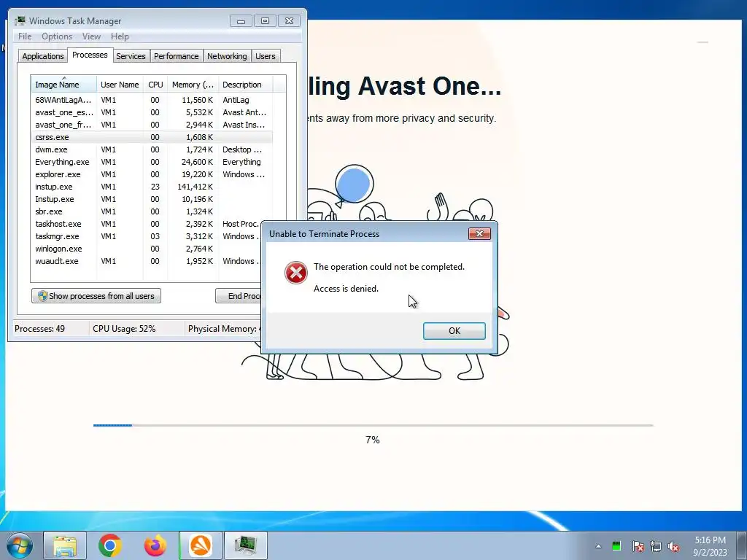Select capitalized Instup.exe using 10,196 K
747x560 pixels.
152,199
